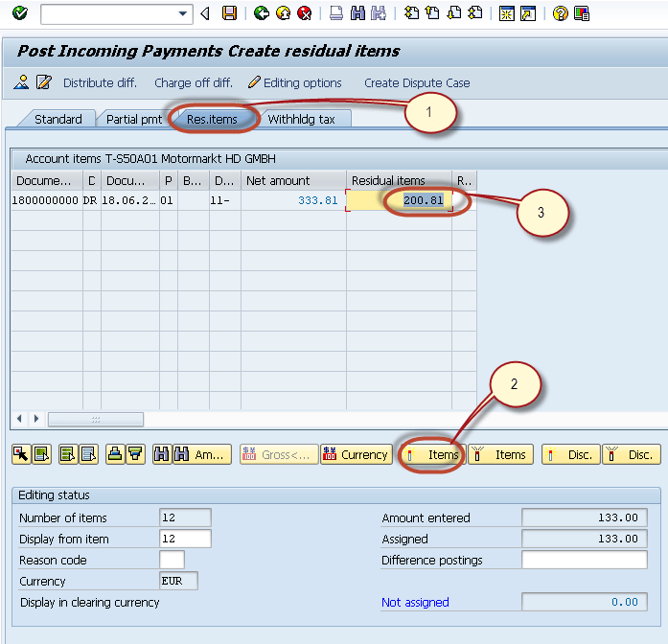Open the Partial pmt tab
This screenshot has width=668, height=644.
point(133,120)
